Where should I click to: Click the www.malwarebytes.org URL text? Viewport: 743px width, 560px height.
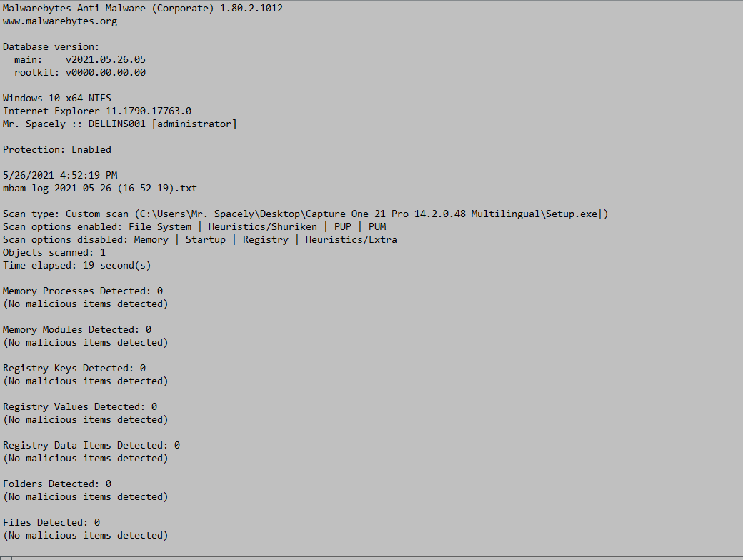(60, 21)
